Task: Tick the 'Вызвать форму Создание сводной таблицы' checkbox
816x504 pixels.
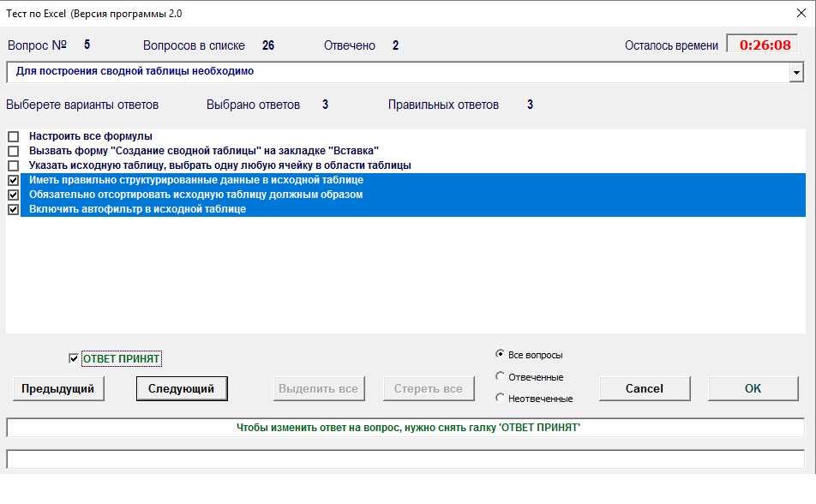Action: coord(14,151)
